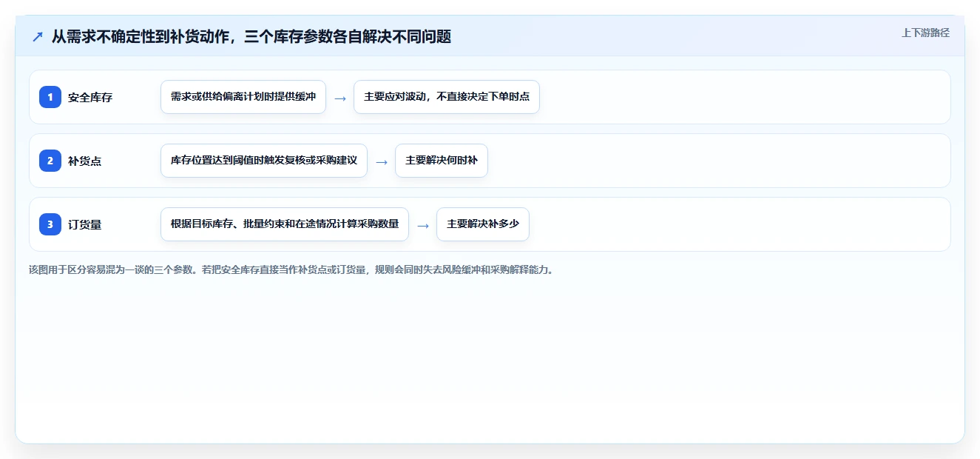Click the number 3 badge for 订货量

coord(50,224)
